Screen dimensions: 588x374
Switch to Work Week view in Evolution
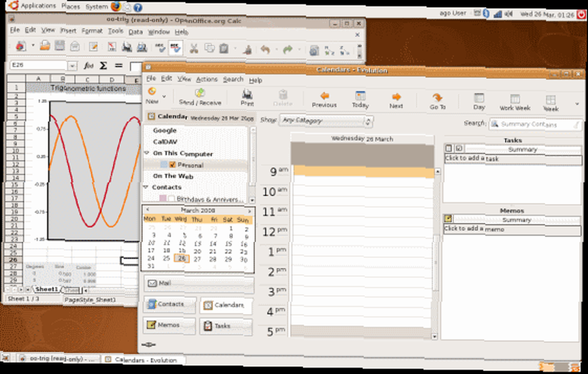(515, 103)
